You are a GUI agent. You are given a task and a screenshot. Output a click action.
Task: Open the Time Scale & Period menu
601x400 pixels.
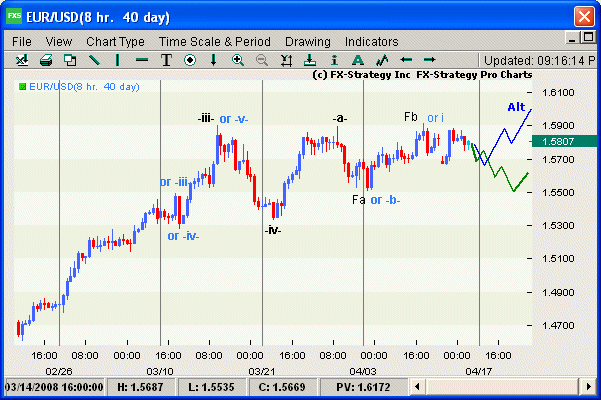coord(215,41)
